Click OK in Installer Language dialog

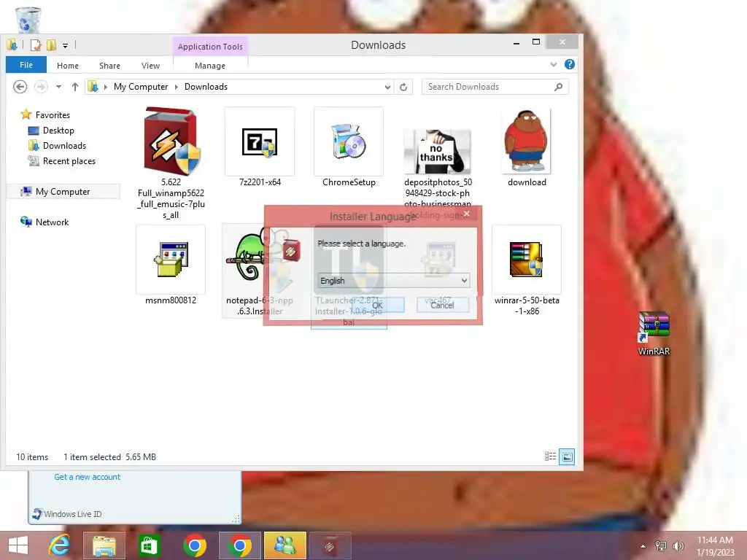[x=378, y=306]
